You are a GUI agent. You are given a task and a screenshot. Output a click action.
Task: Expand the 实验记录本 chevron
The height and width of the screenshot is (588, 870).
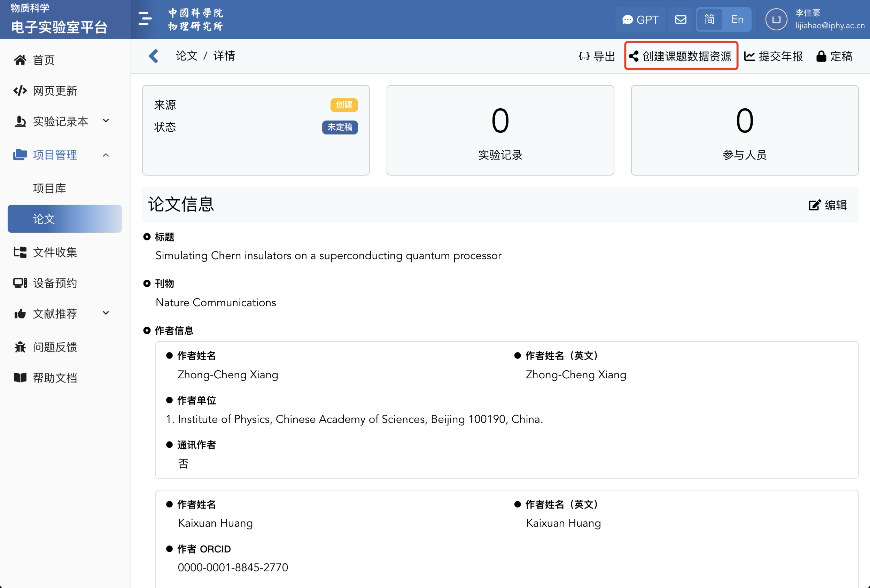pos(106,121)
